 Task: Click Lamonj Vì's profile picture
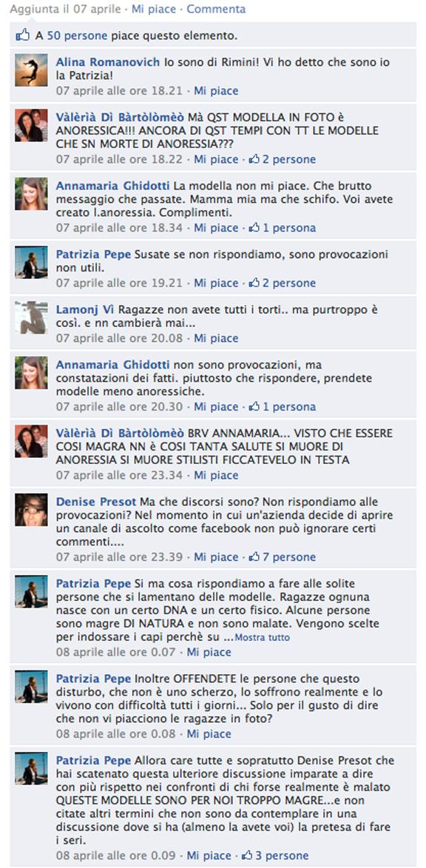(x=31, y=317)
